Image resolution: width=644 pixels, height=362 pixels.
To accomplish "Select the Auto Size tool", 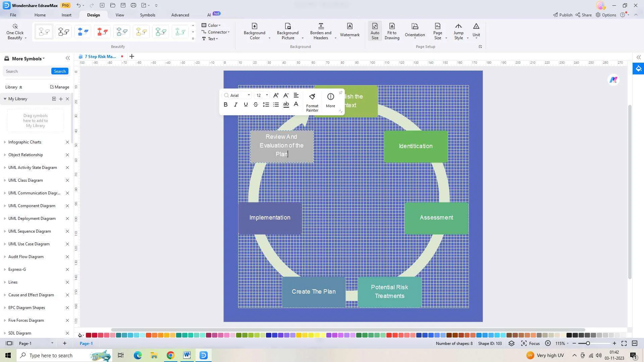I will click(x=375, y=31).
